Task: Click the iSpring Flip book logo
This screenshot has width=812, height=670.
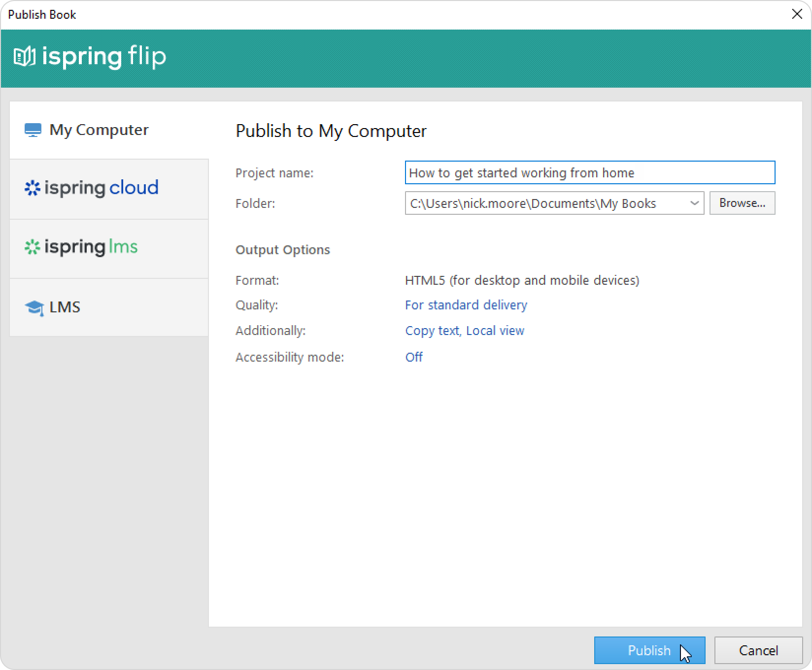Action: click(x=25, y=57)
